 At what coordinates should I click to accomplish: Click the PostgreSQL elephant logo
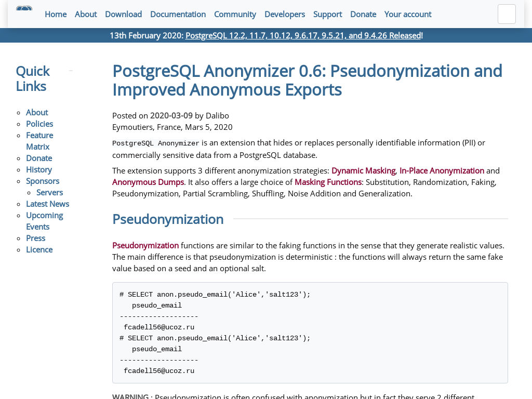point(24,9)
